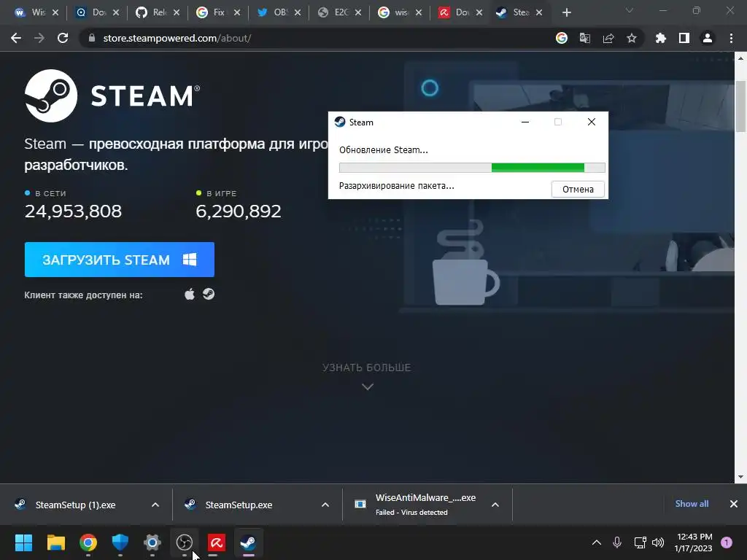Image resolution: width=747 pixels, height=560 pixels.
Task: Open the taskbar clock and date
Action: [694, 542]
